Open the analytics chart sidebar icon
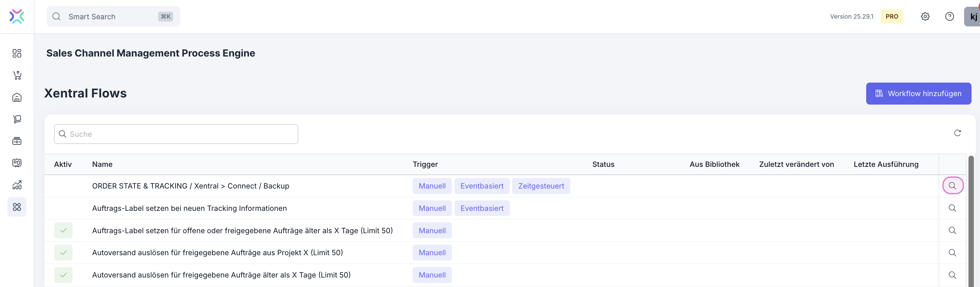 click(x=17, y=185)
